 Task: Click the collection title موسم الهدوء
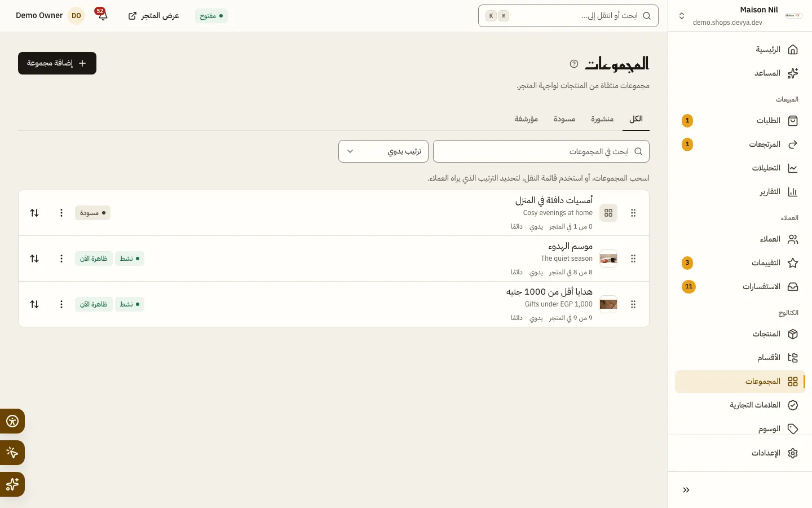tap(570, 246)
